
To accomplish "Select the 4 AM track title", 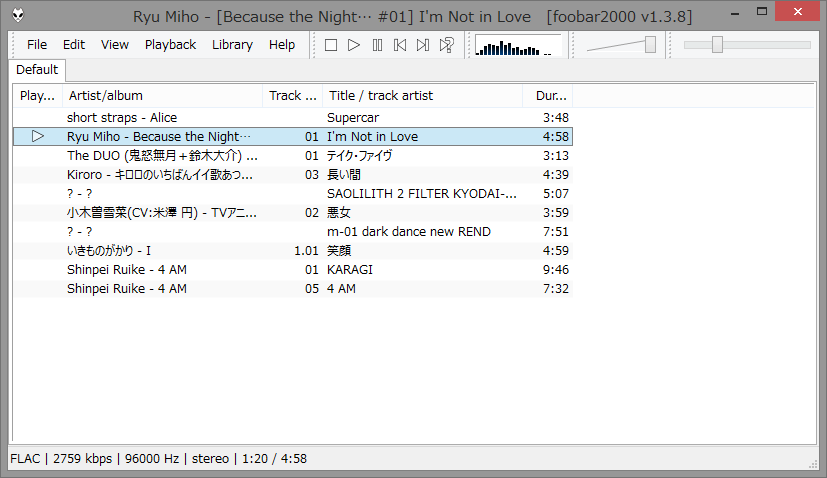I will pos(341,289).
